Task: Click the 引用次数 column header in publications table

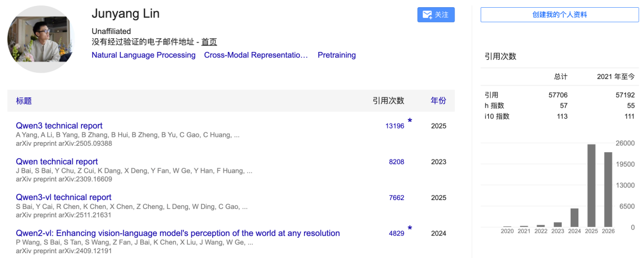Action: click(x=389, y=101)
